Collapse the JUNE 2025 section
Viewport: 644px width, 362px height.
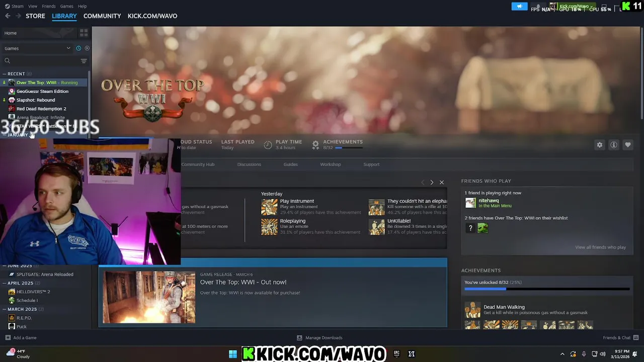click(x=4, y=266)
